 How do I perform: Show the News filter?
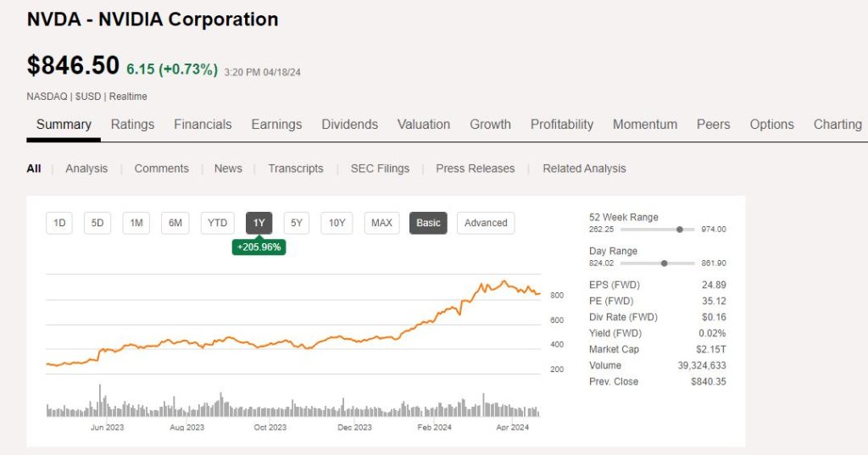point(228,169)
